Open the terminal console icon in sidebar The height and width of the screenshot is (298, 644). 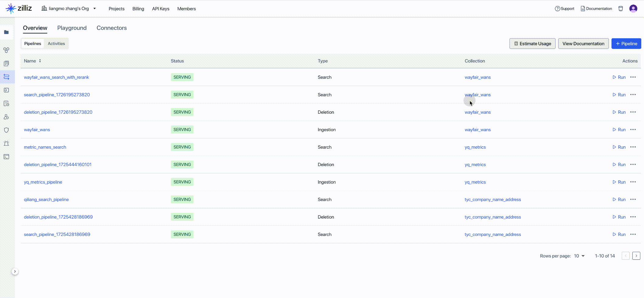point(6,157)
